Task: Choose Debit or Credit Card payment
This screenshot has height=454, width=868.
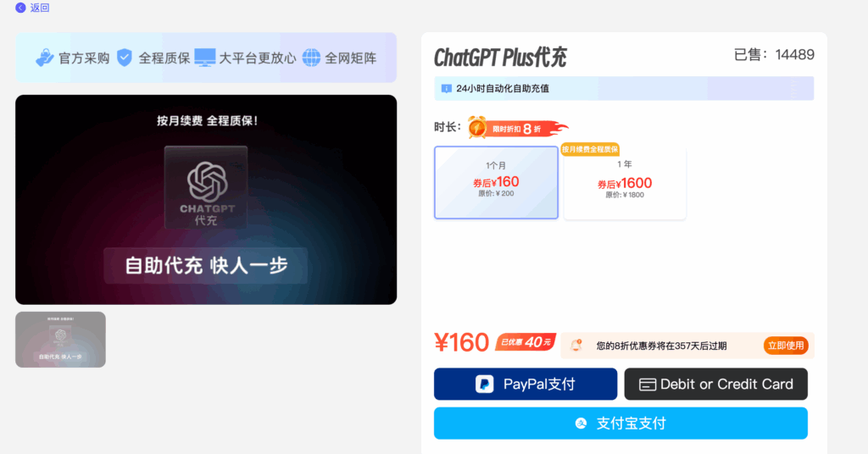Action: (x=715, y=385)
